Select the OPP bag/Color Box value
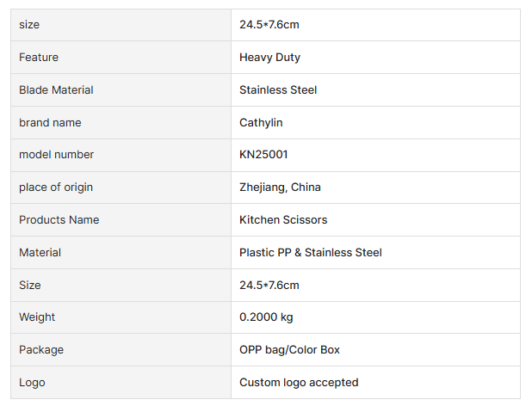 [x=289, y=350]
